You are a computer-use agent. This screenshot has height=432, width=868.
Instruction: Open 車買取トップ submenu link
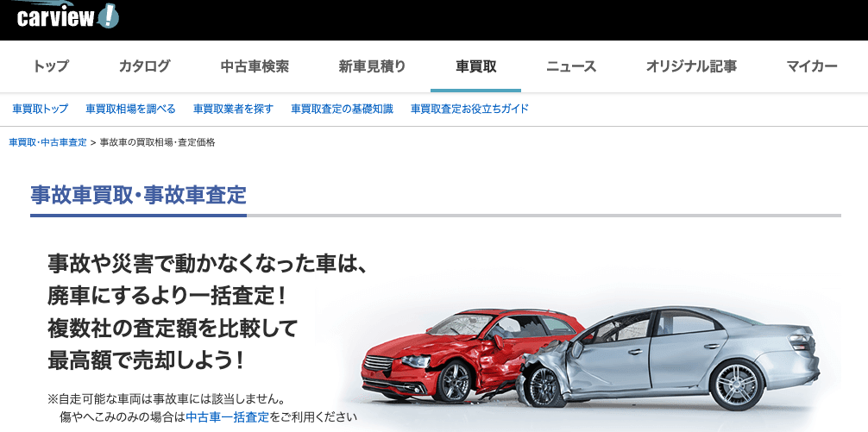41,109
